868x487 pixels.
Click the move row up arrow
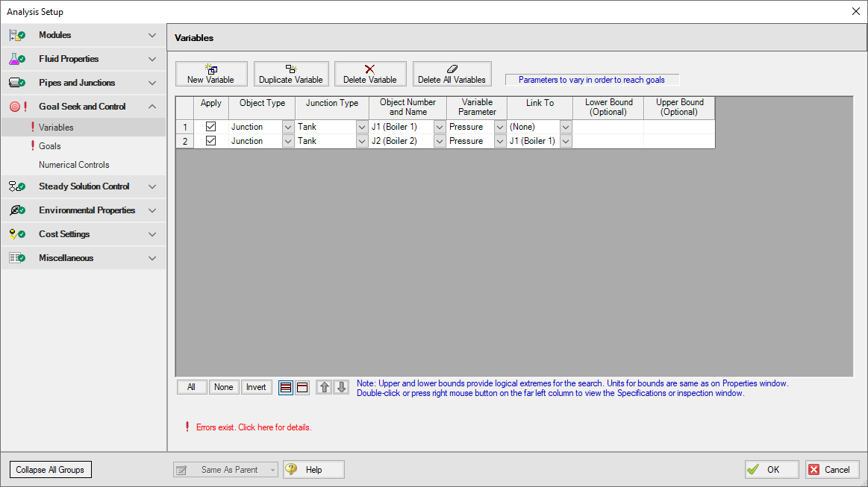tap(324, 387)
